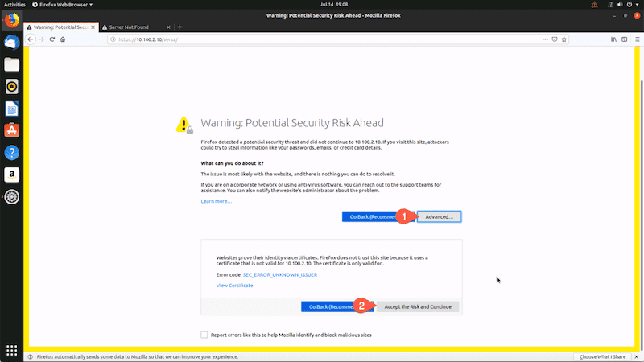Click the Advanced... button
The width and height of the screenshot is (644, 362).
click(x=439, y=216)
